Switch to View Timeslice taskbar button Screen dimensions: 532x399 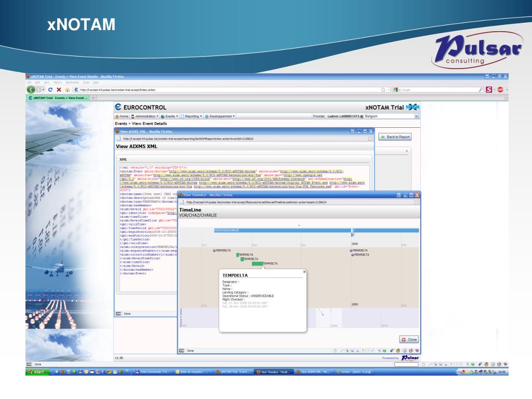pyautogui.click(x=273, y=372)
